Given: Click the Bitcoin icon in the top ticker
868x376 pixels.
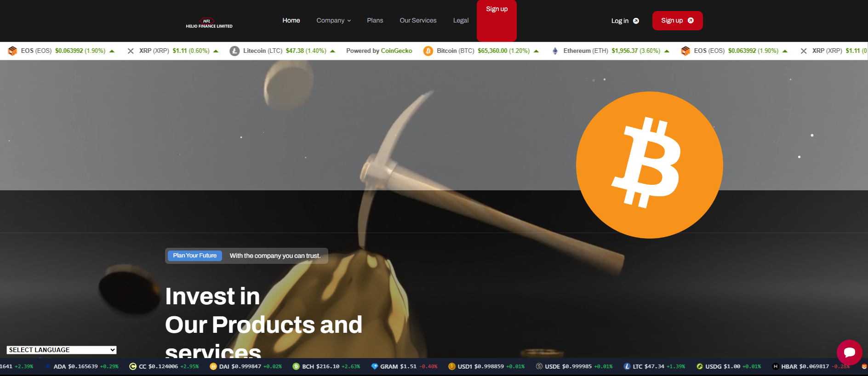Looking at the screenshot, I should click(428, 51).
